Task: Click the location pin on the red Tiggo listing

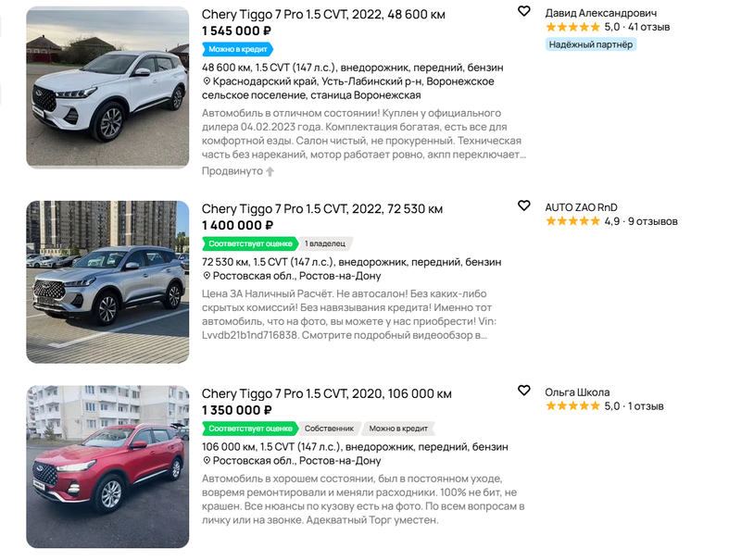Action: pos(206,460)
